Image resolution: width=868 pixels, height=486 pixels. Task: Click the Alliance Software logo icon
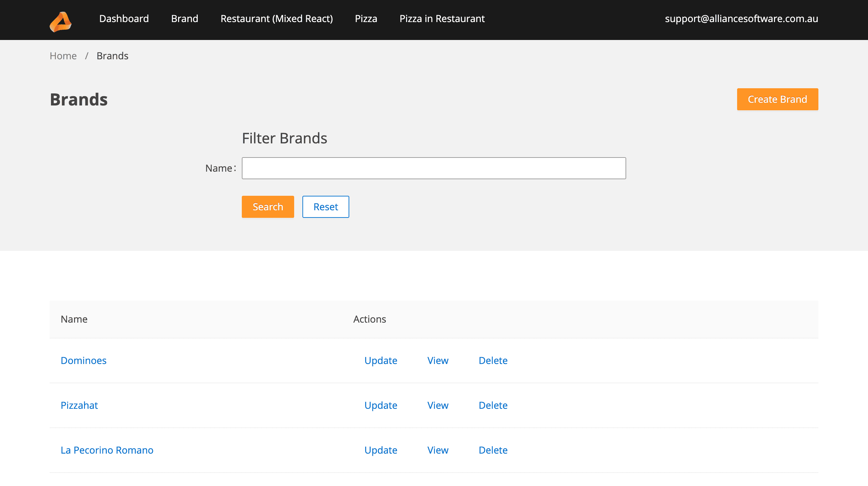pos(61,22)
